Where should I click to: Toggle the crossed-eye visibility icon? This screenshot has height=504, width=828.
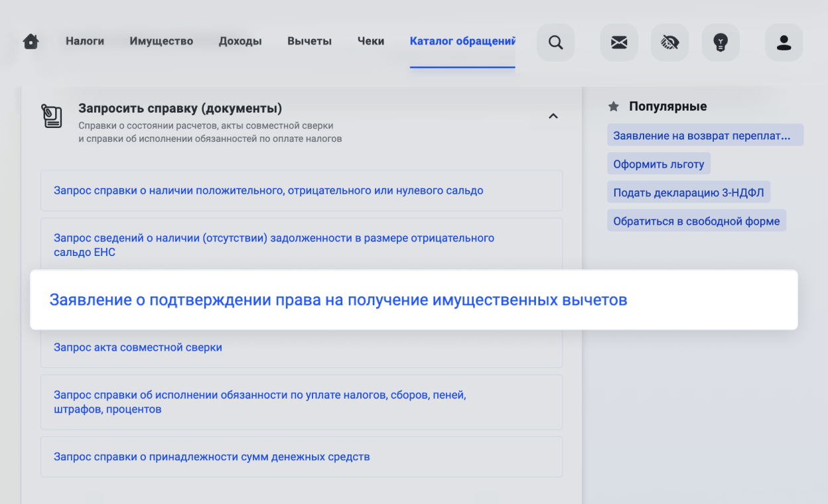[669, 42]
